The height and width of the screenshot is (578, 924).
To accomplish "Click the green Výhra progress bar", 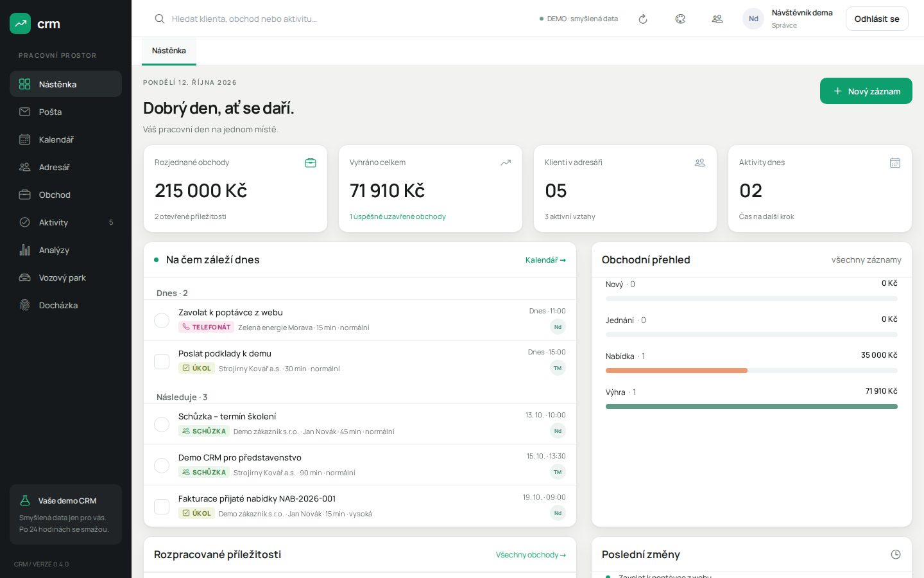I will point(751,407).
